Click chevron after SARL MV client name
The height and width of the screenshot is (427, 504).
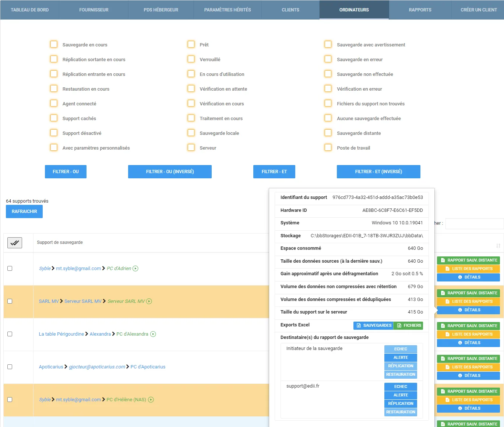(x=61, y=301)
